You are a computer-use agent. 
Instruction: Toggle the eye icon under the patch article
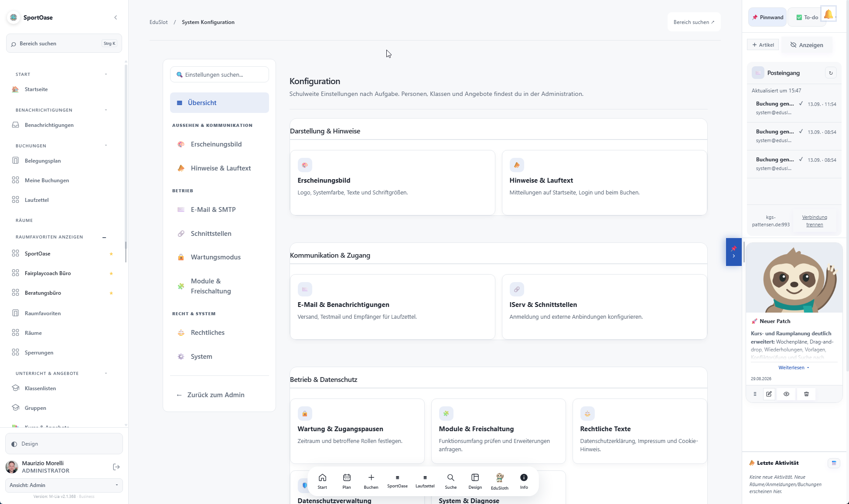click(786, 394)
